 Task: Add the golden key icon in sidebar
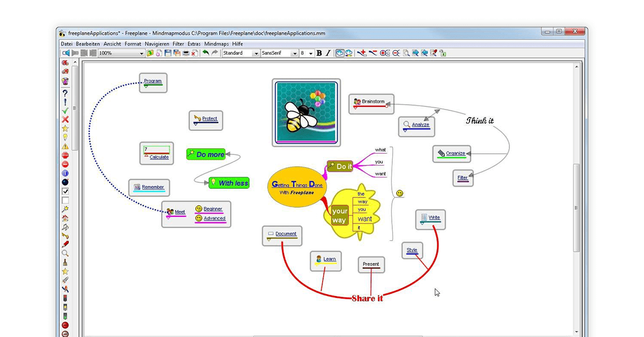tap(65, 236)
